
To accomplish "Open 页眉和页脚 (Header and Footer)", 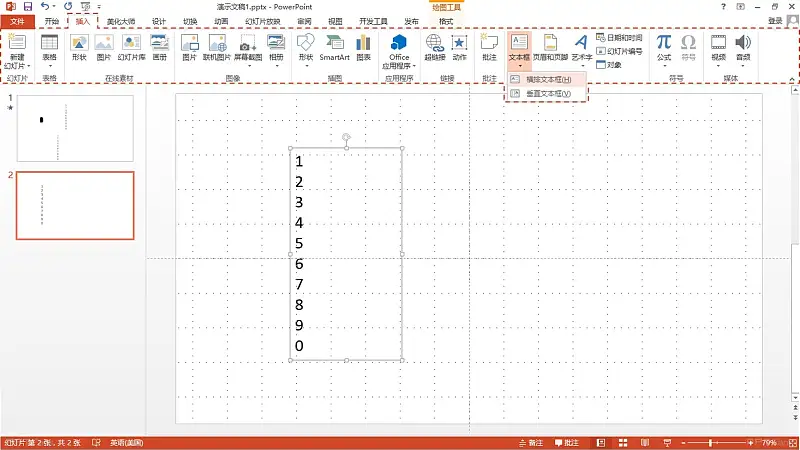I will 548,47.
